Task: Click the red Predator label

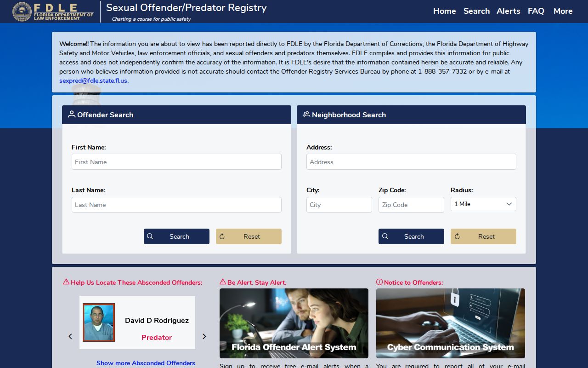Action: (x=157, y=337)
